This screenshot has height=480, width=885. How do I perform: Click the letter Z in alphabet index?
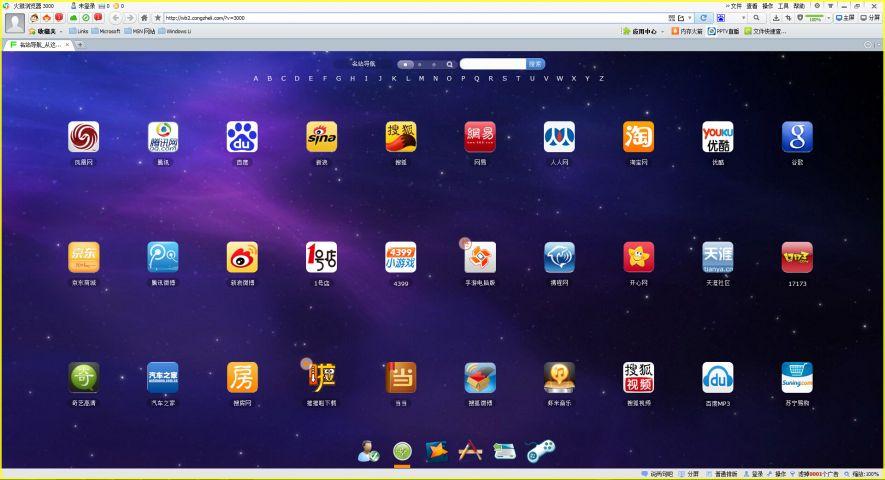click(x=602, y=78)
